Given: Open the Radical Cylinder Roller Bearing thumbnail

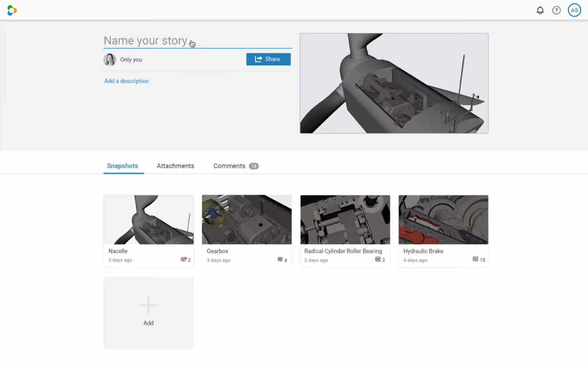Looking at the screenshot, I should click(345, 220).
